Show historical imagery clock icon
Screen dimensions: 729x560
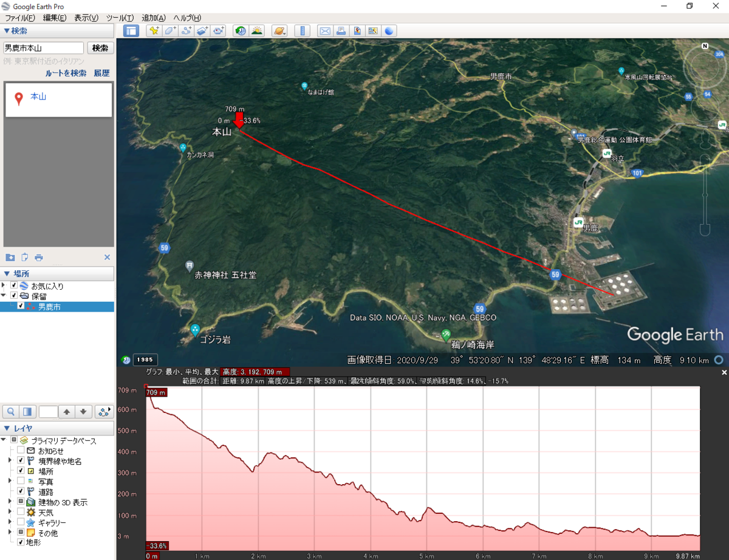pos(241,30)
